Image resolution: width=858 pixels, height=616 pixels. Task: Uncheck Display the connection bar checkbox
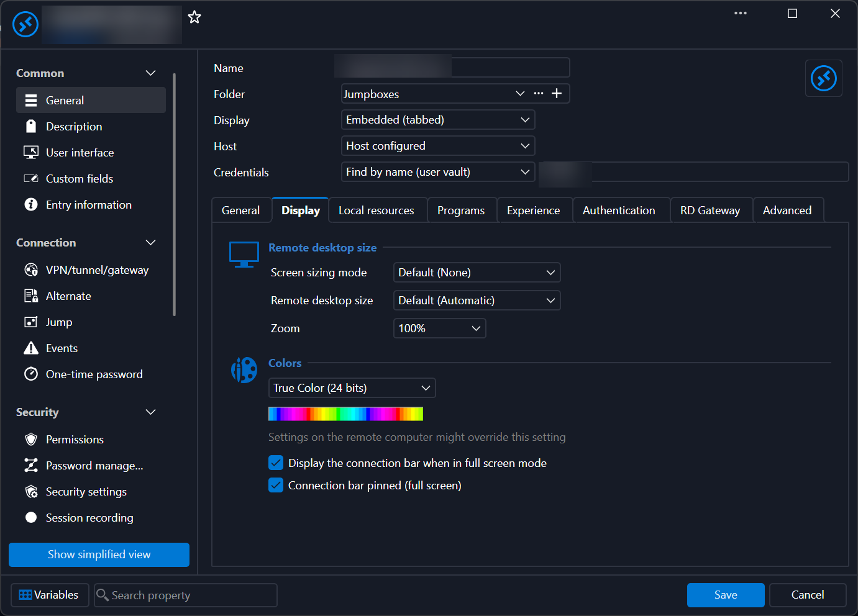click(276, 463)
